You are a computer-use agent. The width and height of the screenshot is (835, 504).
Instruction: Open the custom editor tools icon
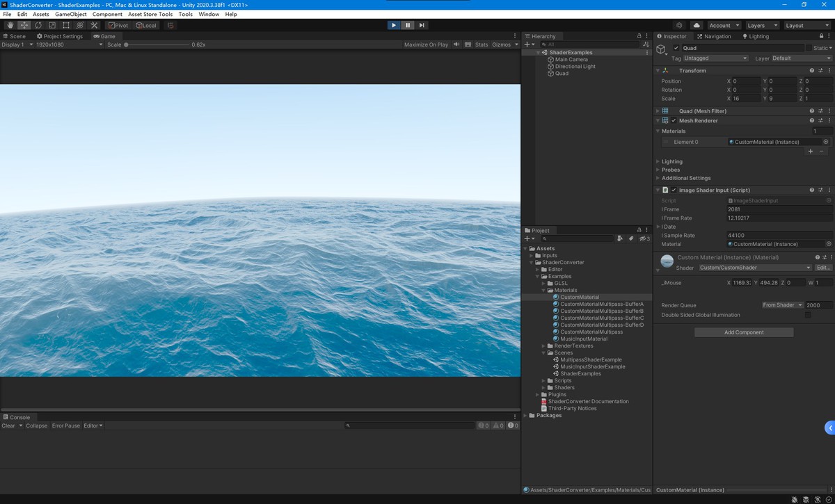pyautogui.click(x=94, y=25)
